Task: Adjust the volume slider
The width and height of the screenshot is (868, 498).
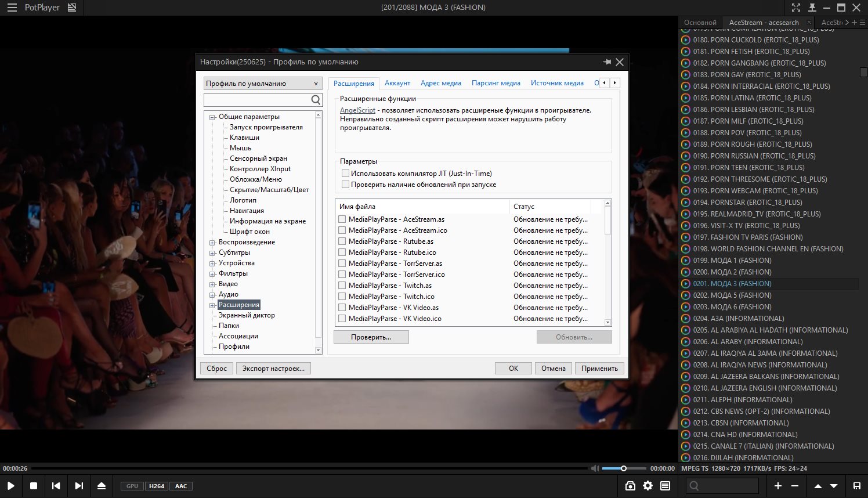Action: pos(624,468)
